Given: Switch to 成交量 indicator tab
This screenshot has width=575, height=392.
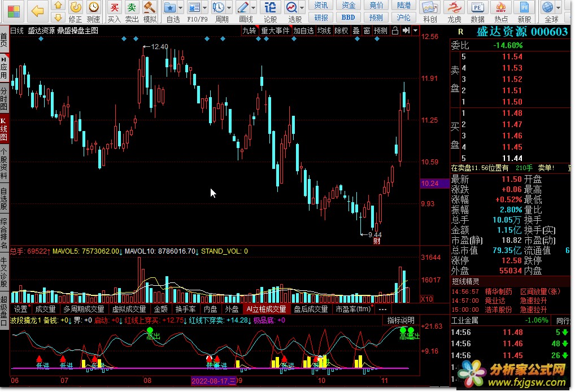Looking at the screenshot, I should tap(46, 309).
